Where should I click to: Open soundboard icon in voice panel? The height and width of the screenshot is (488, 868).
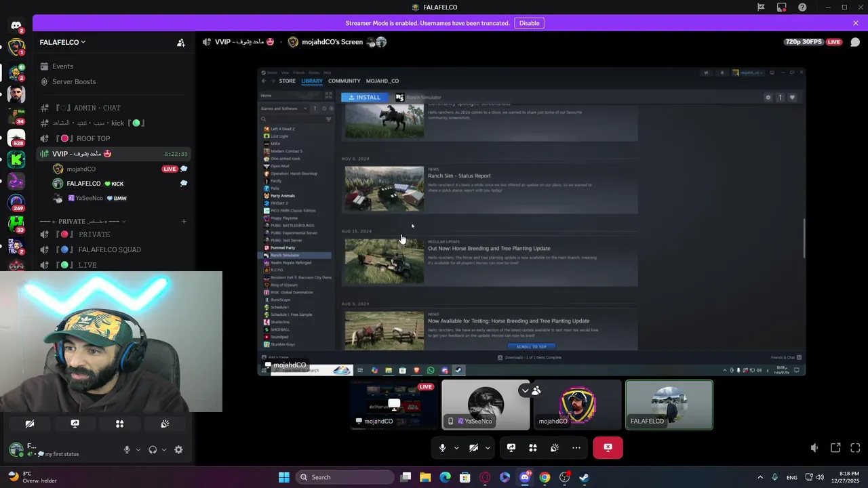(165, 424)
